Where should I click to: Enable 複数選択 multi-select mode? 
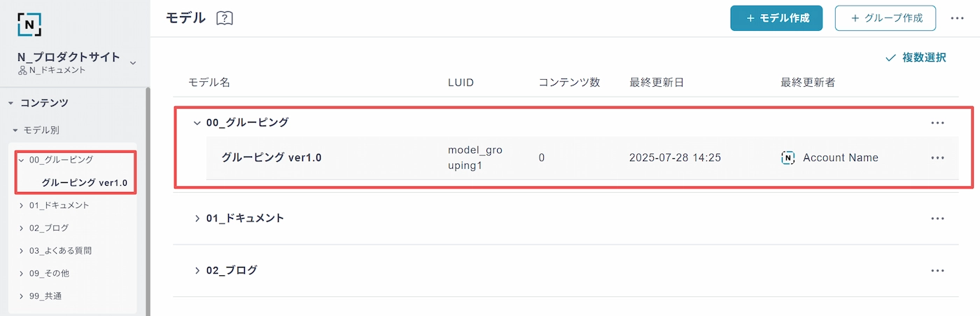[x=916, y=57]
